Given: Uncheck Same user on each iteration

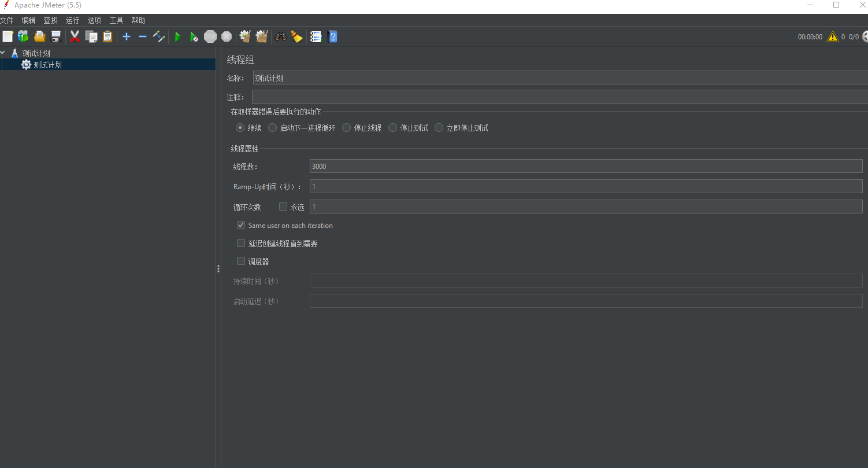Looking at the screenshot, I should pos(241,225).
